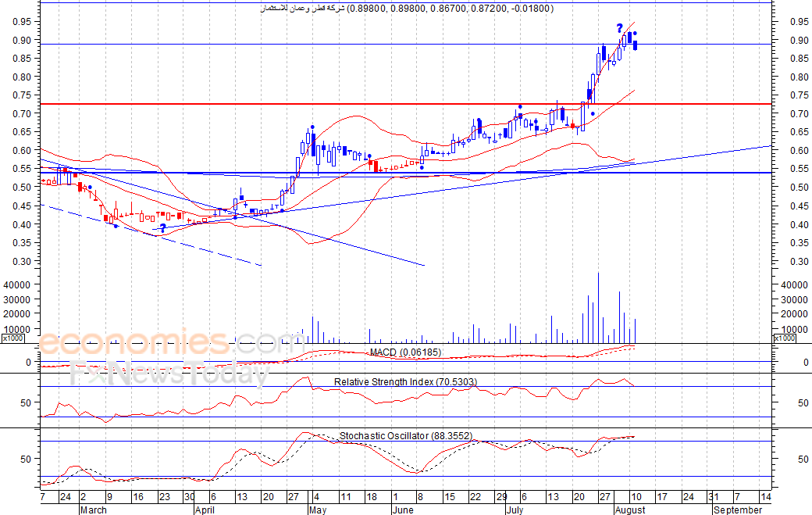Click the 0.95 label on the left price axis

23,21
